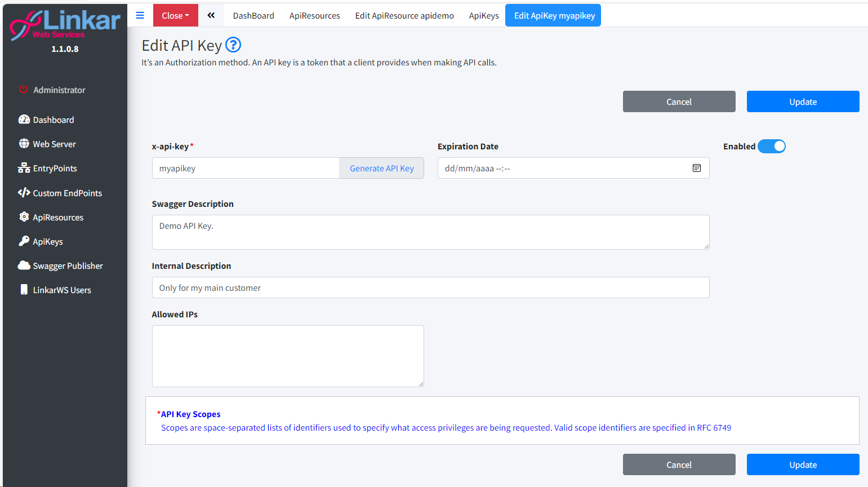The height and width of the screenshot is (487, 868).
Task: Click the Generate API Key button
Action: 381,168
